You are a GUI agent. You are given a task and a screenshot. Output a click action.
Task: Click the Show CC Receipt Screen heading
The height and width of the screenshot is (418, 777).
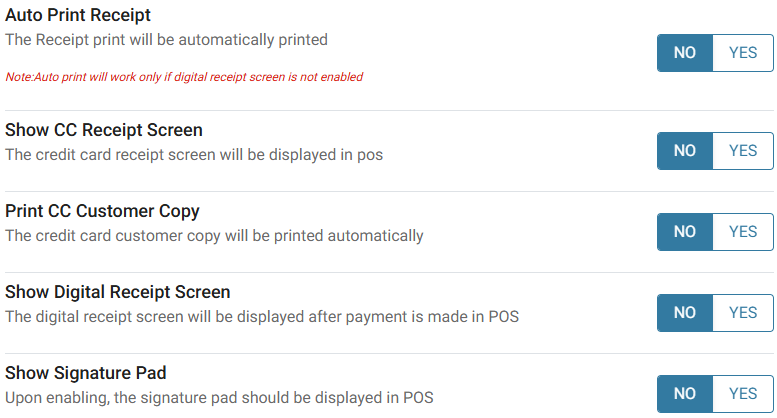click(104, 130)
